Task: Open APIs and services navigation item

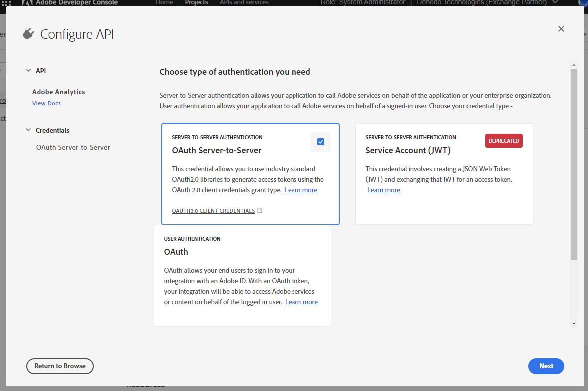Action: (x=244, y=2)
